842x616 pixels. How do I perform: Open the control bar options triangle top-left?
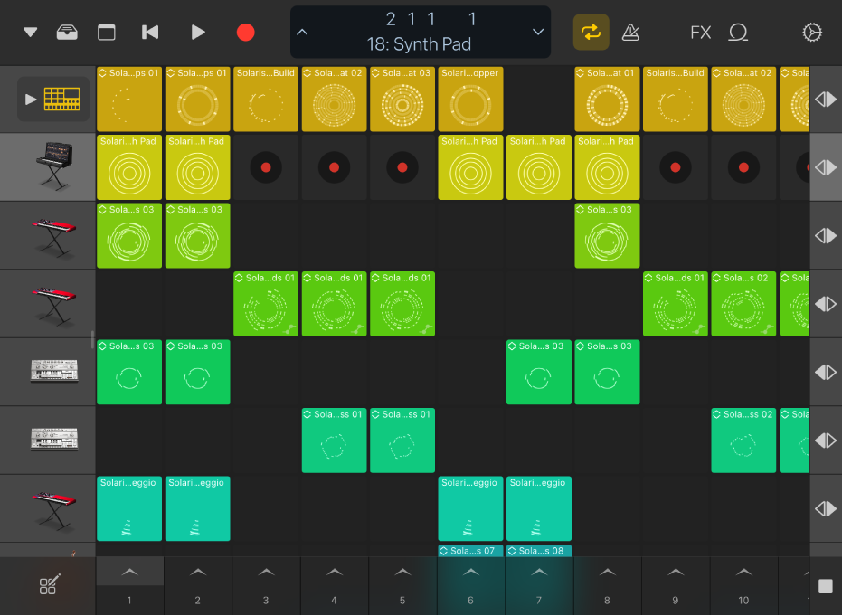pos(28,32)
